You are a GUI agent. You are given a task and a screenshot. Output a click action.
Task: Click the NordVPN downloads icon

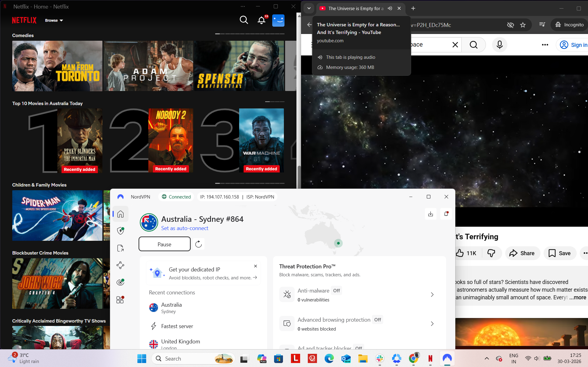coord(430,214)
